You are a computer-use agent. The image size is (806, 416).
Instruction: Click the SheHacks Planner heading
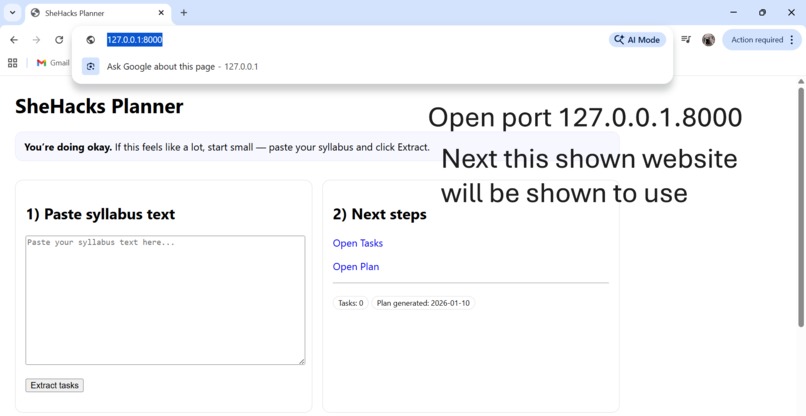99,106
